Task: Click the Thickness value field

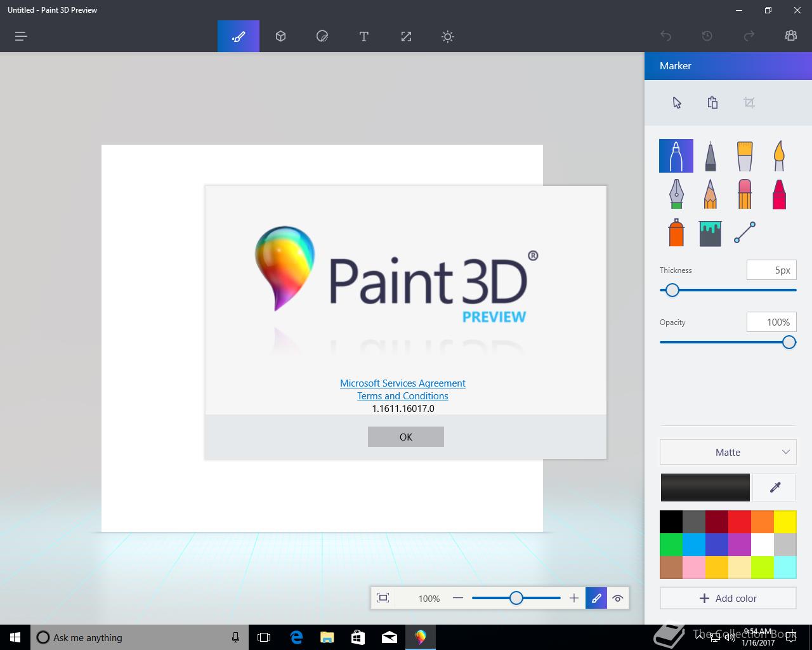Action: [x=771, y=270]
